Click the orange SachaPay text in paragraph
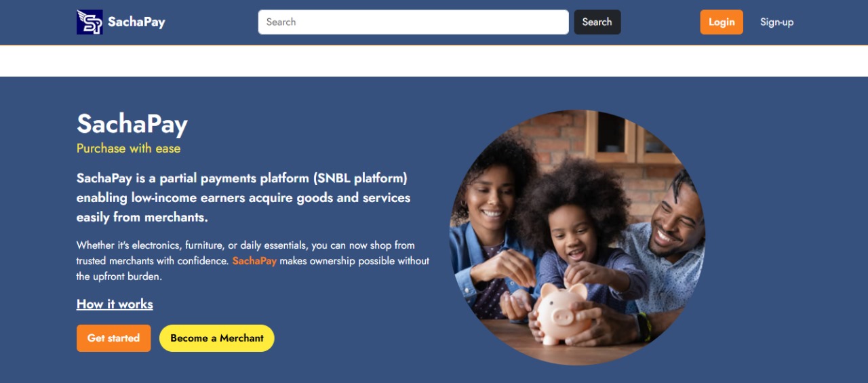Image resolution: width=868 pixels, height=383 pixels. click(x=254, y=261)
